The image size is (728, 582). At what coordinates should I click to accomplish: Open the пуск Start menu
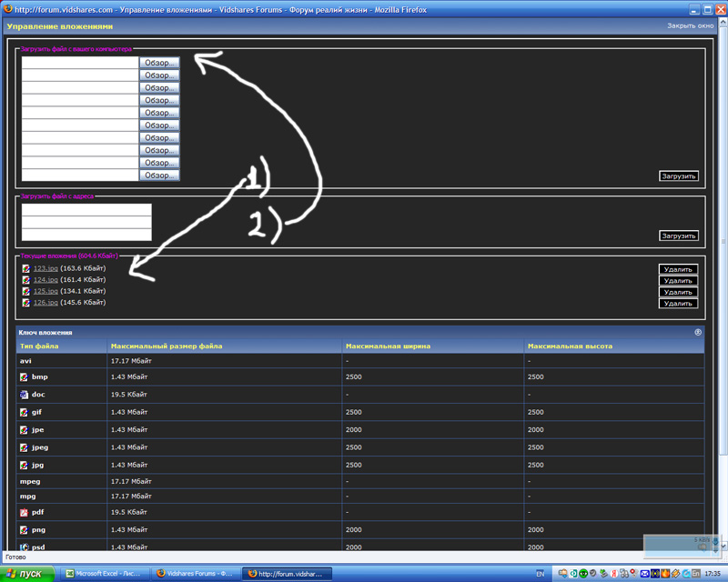27,574
